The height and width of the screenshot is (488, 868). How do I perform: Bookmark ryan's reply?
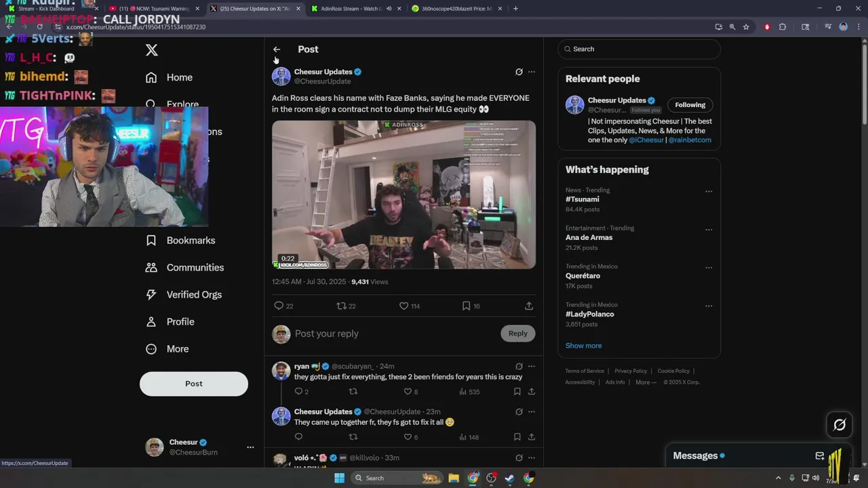[517, 392]
